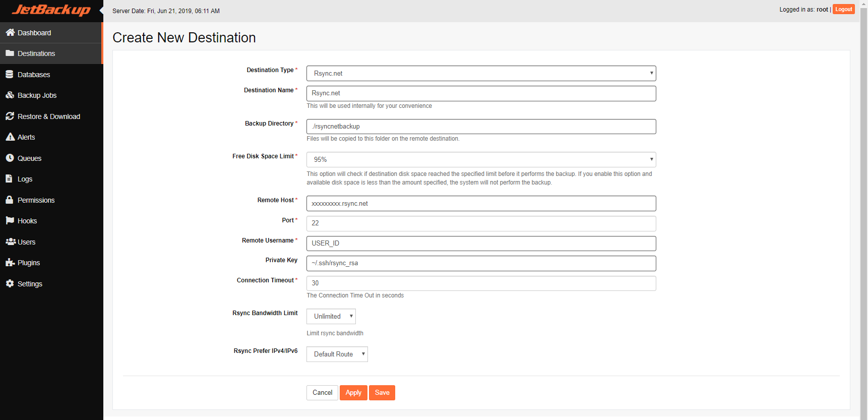Open the Plugins page
Viewport: 868px width, 420px height.
tap(51, 263)
